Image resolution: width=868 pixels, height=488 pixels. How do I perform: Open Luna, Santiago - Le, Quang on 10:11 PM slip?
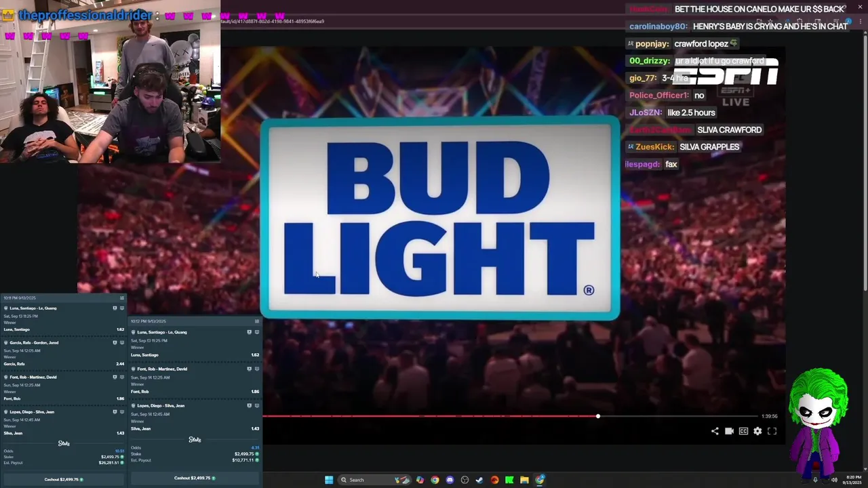33,308
